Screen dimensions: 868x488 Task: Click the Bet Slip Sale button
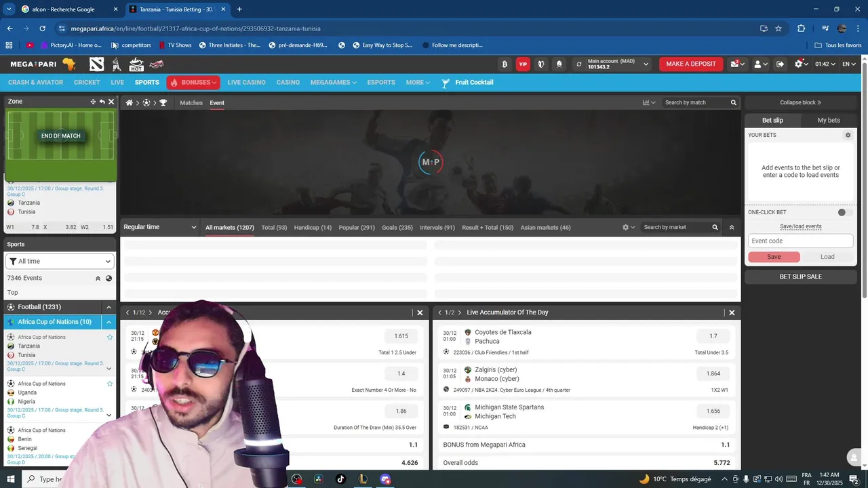801,277
